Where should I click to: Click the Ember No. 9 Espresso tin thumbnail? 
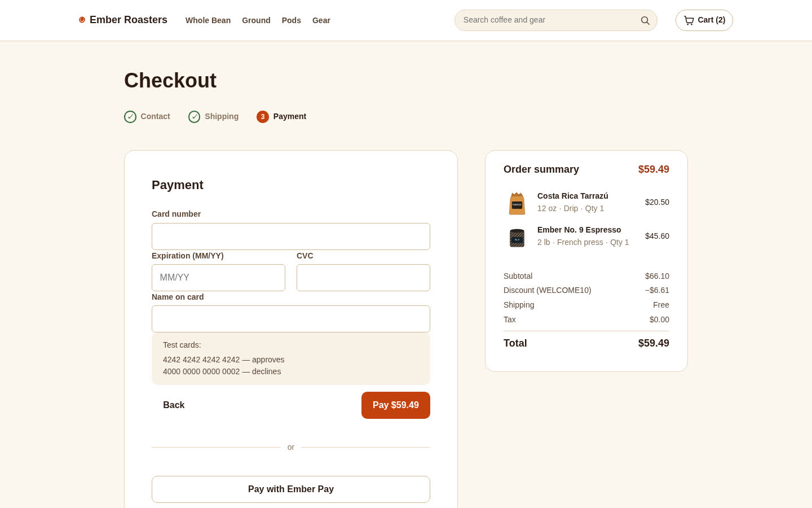517,238
